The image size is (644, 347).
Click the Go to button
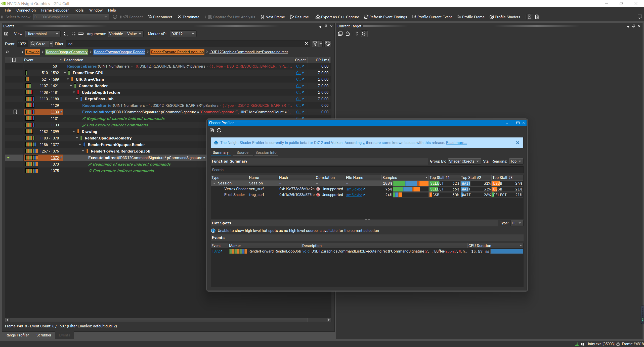pos(39,44)
